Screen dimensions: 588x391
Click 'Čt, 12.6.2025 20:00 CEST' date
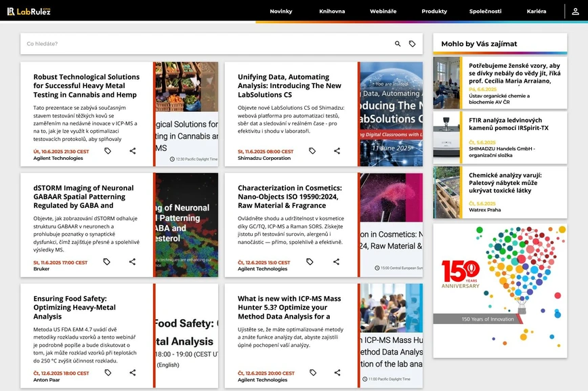click(x=266, y=373)
